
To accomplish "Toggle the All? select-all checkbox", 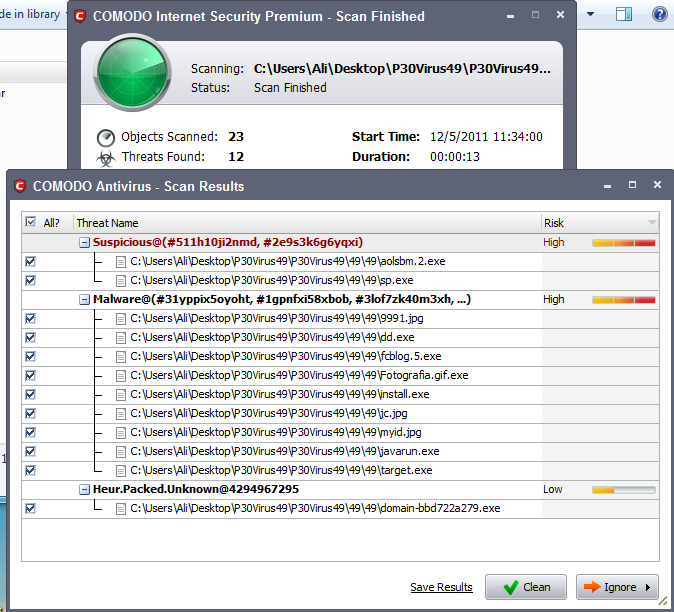I will coord(31,222).
